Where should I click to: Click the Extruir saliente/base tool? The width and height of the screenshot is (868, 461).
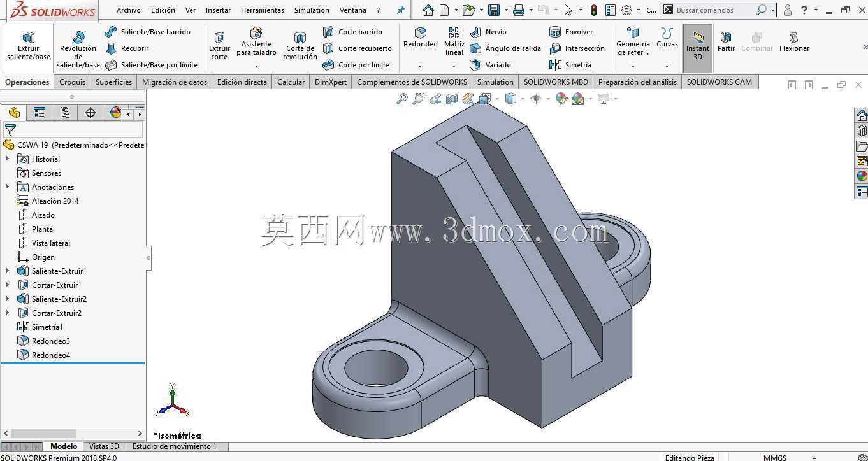29,47
